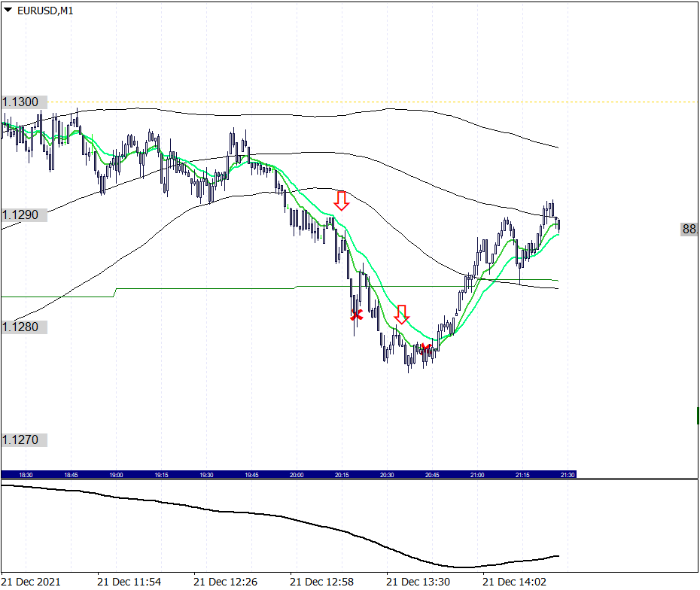
Task: Click the 21 Dec 13:30 date axis label
Action: [418, 582]
